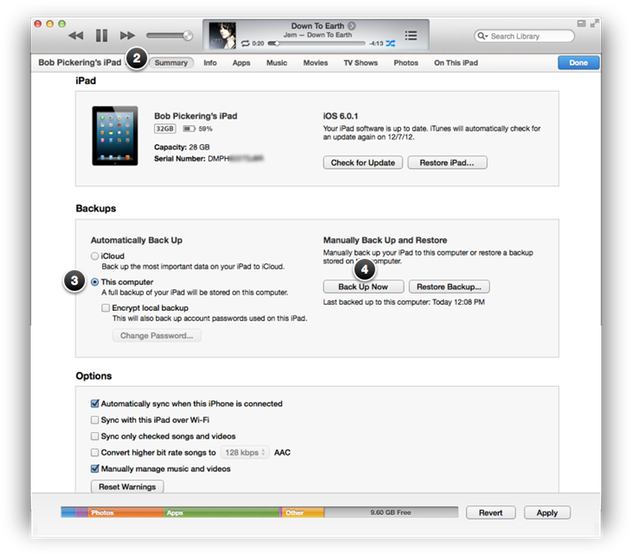Go to the On This iPad tab
631x554 pixels.
(456, 63)
